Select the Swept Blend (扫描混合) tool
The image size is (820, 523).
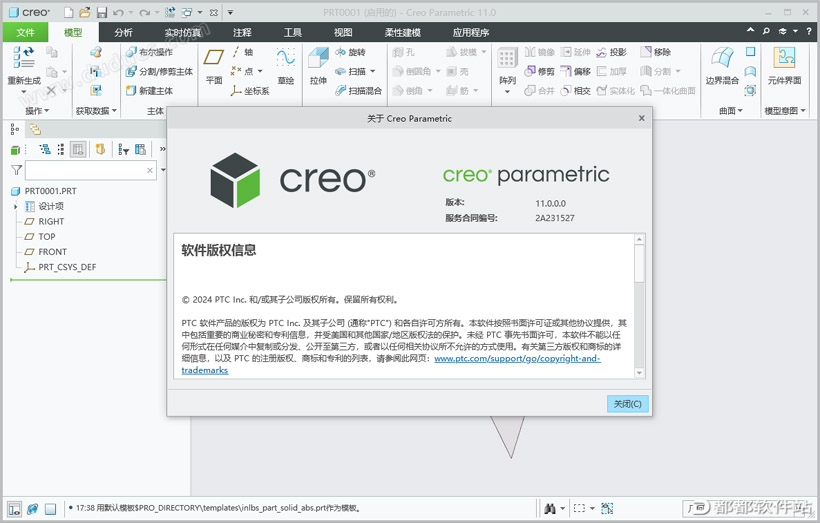358,90
